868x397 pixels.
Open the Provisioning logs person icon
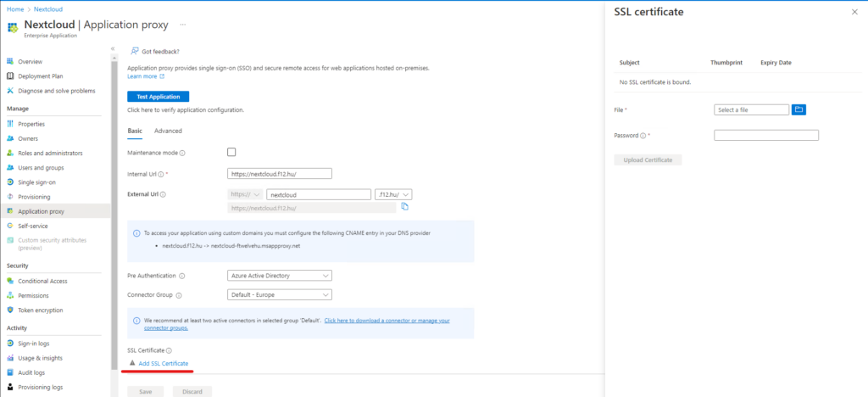(10, 387)
